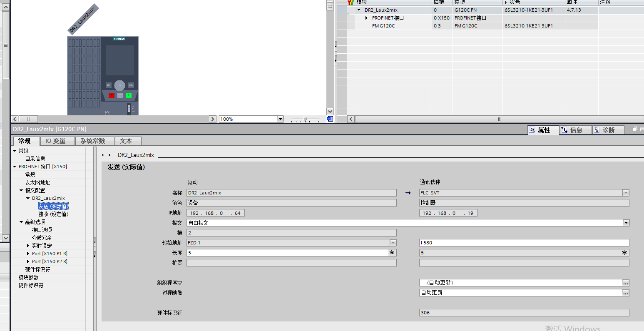
Task: Click left-pointing splitter arrow beside the device overview table
Action: [x=336, y=46]
